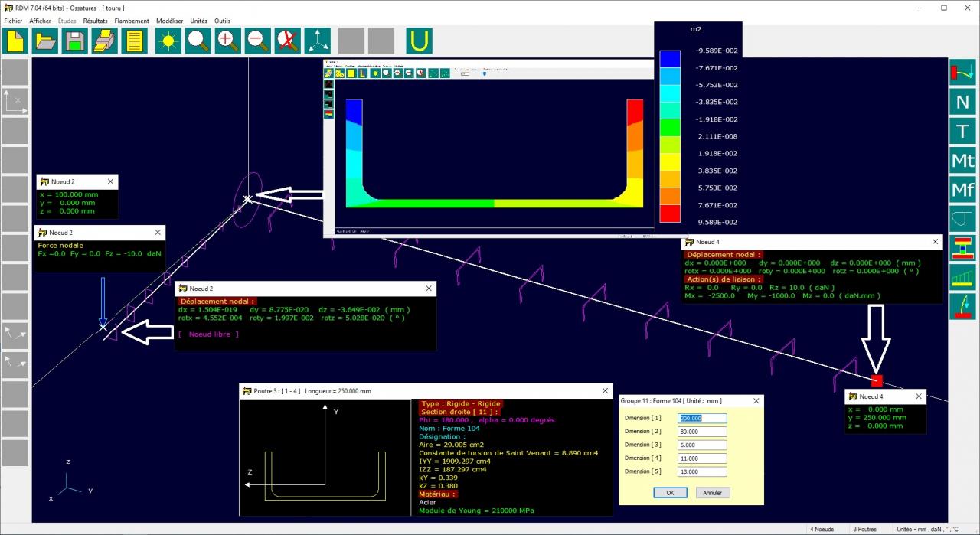The image size is (980, 535).
Task: Click the Dimension [ 5 ] field showing 13.000
Action: [x=702, y=471]
